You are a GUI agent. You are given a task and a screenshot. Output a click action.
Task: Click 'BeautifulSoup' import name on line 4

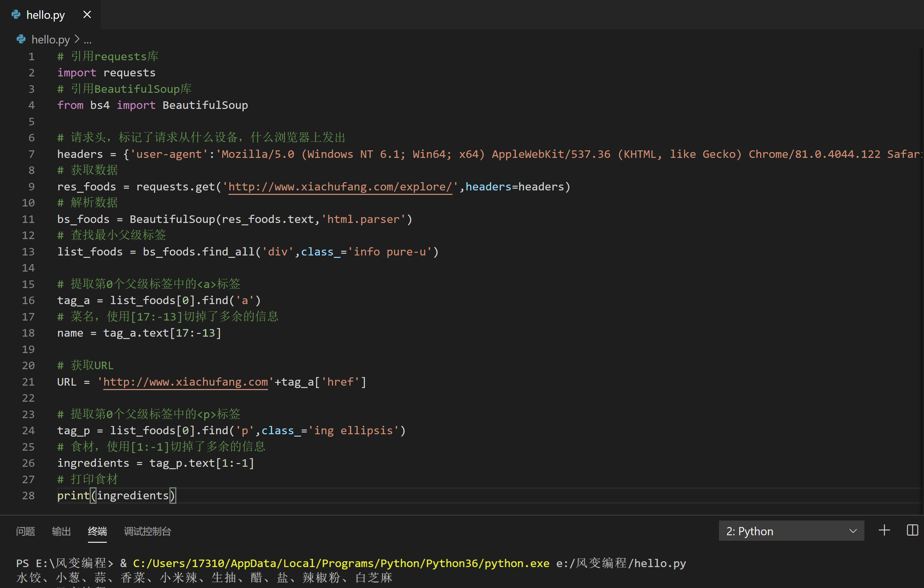(x=205, y=105)
